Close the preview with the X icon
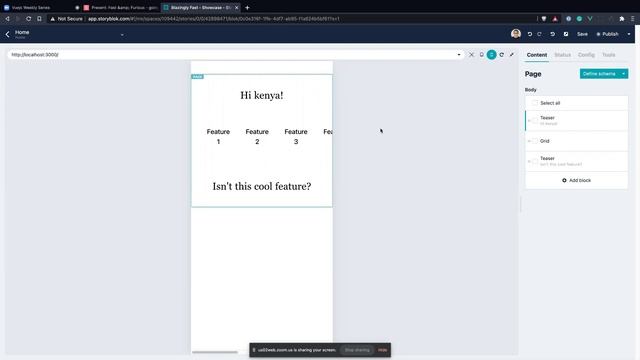This screenshot has width=640, height=360. (471, 55)
